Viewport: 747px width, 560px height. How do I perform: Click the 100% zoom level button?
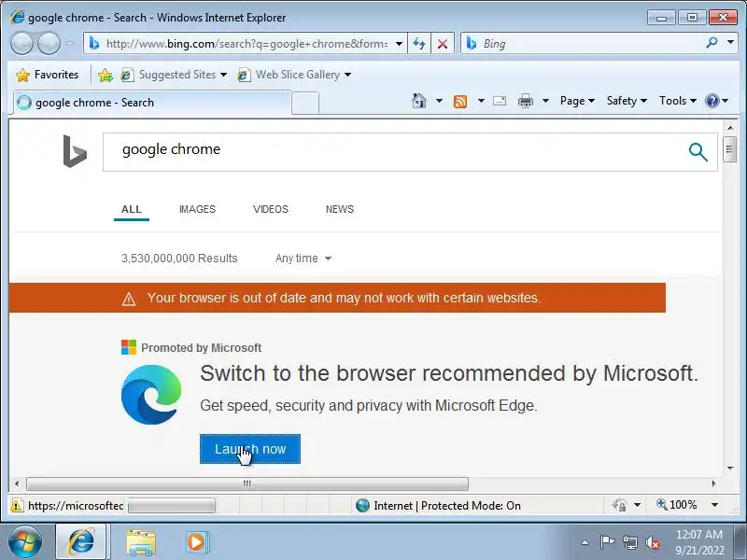click(x=676, y=505)
